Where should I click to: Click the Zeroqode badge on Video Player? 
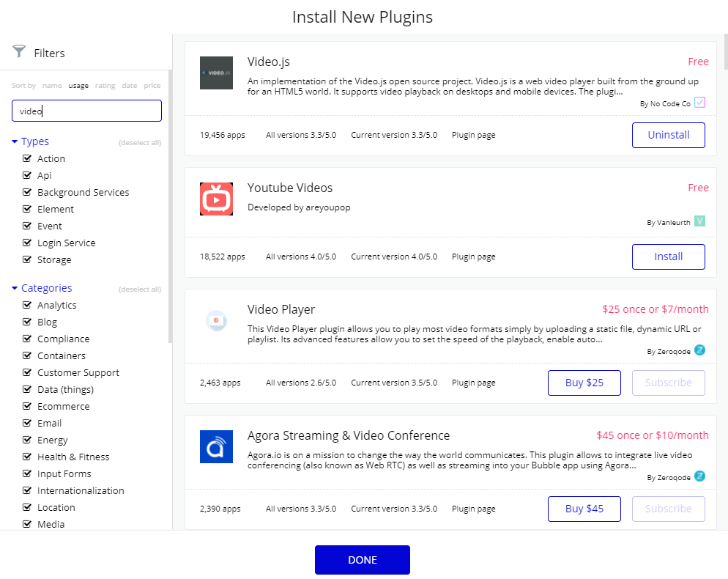[x=699, y=350]
